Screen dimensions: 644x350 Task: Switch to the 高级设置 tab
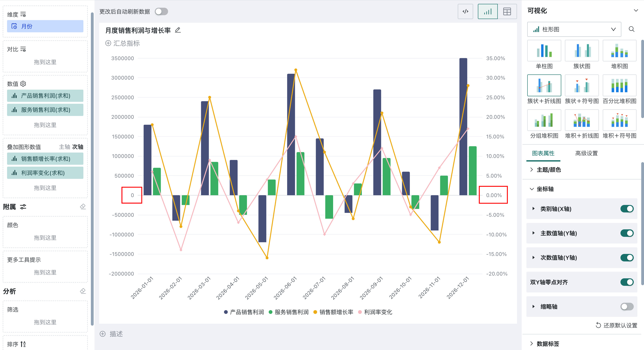tap(586, 153)
